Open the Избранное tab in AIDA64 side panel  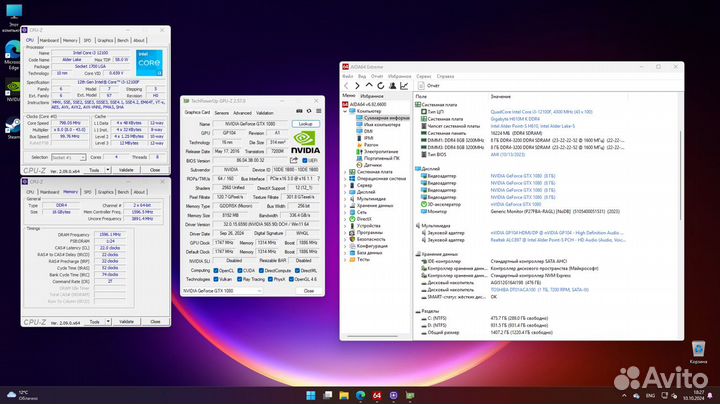click(x=372, y=96)
